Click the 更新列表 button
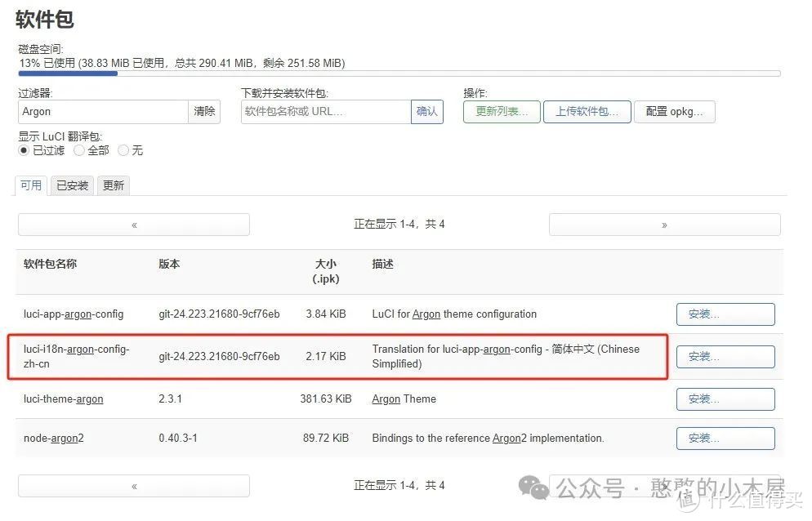Viewport: 812px width, 521px height. [x=501, y=111]
